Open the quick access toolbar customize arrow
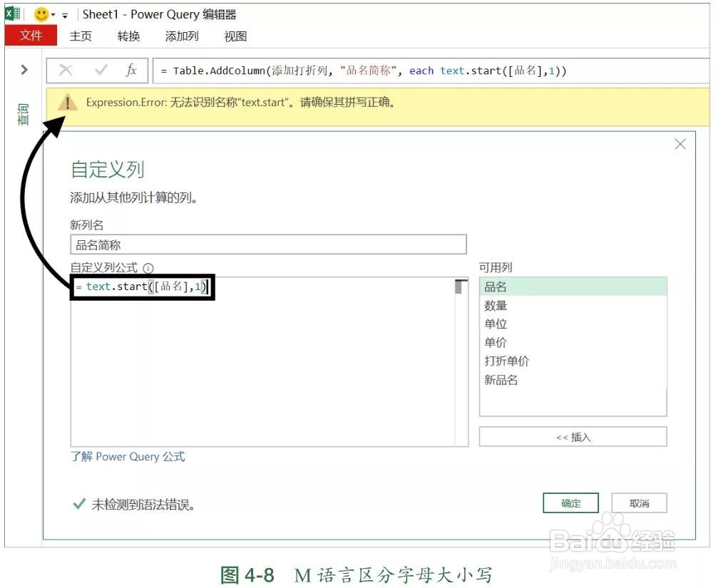Image resolution: width=716 pixels, height=588 pixels. [x=65, y=16]
